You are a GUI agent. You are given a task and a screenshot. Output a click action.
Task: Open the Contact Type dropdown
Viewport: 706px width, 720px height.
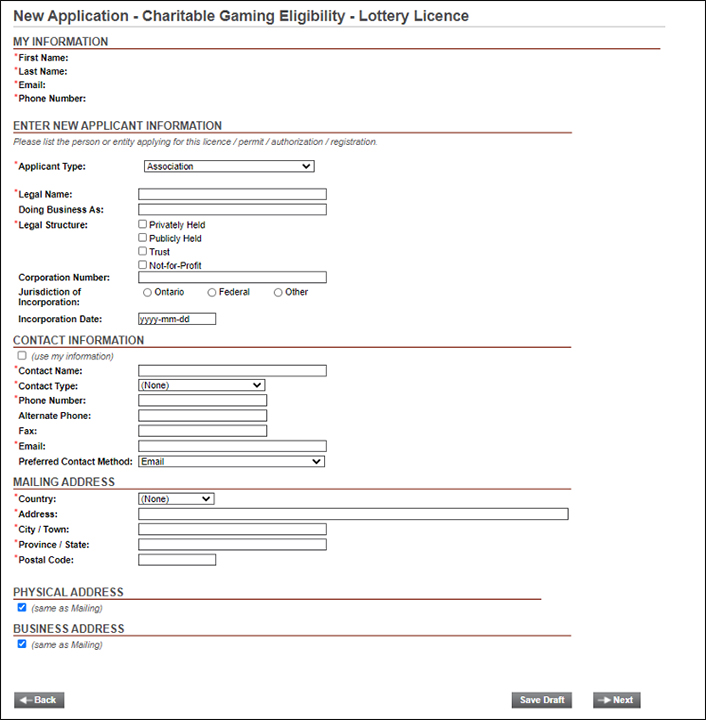coord(202,385)
